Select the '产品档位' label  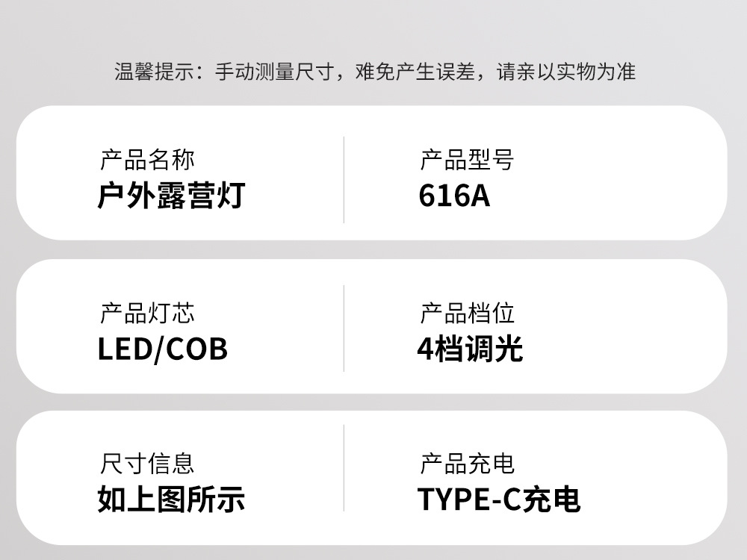467,313
